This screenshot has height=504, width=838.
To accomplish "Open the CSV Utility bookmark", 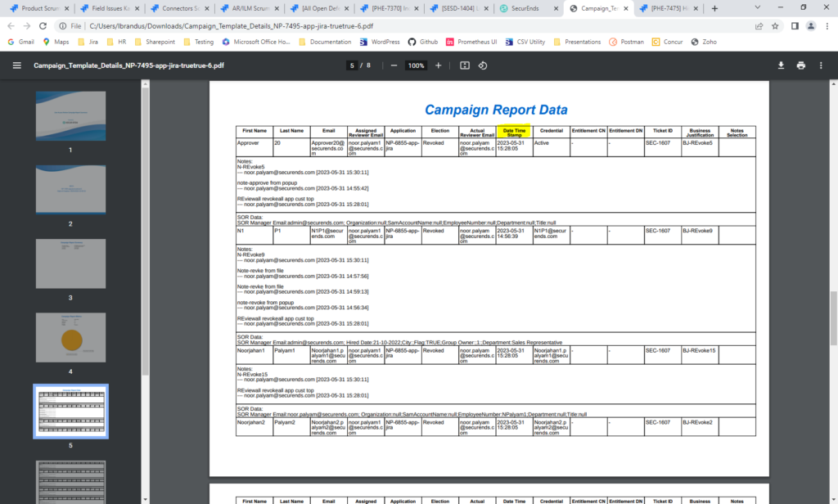I will point(525,42).
